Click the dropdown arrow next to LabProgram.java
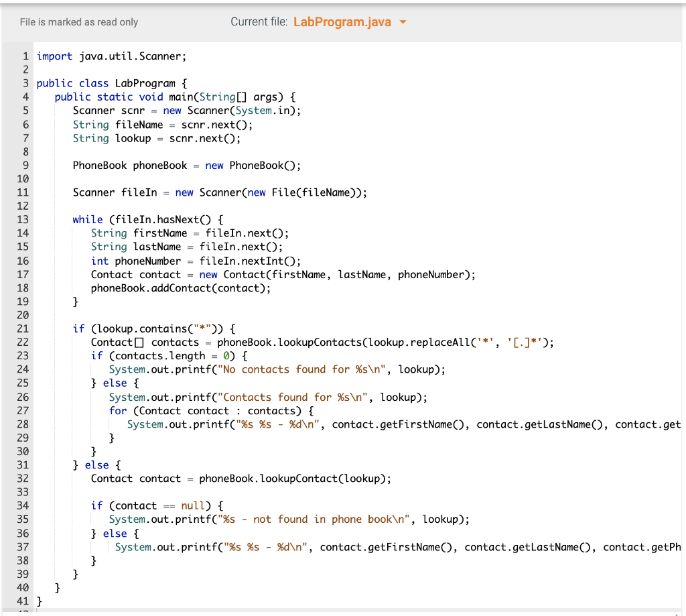Image resolution: width=686 pixels, height=616 pixels. tap(403, 22)
